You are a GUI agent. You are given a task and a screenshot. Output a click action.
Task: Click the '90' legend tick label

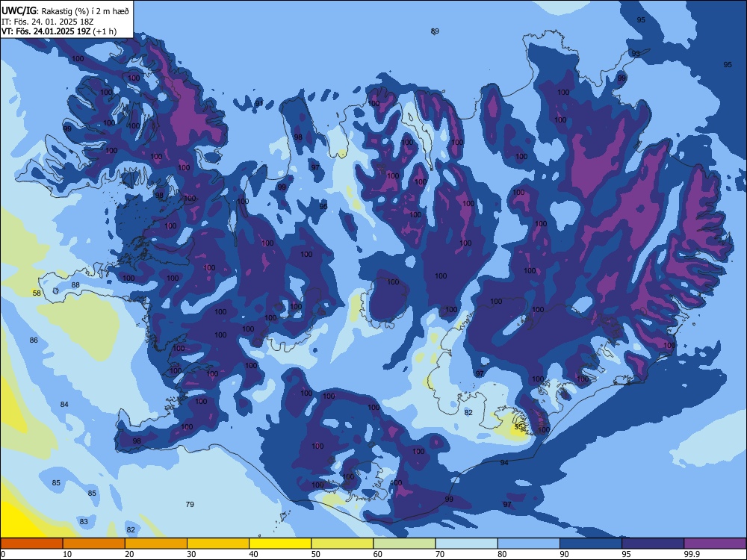564,554
